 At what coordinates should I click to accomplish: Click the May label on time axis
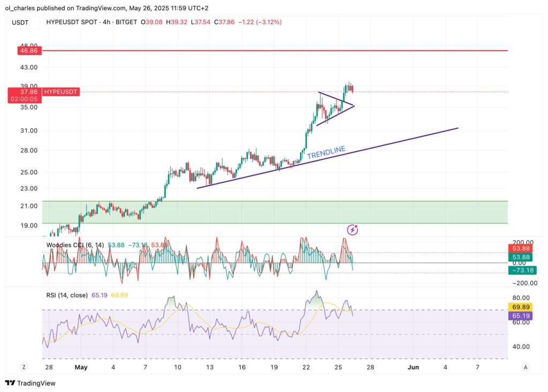(81, 367)
